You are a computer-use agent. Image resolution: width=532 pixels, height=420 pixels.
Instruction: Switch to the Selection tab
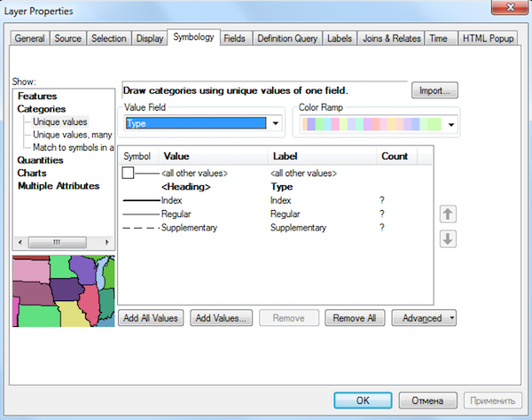click(x=108, y=38)
